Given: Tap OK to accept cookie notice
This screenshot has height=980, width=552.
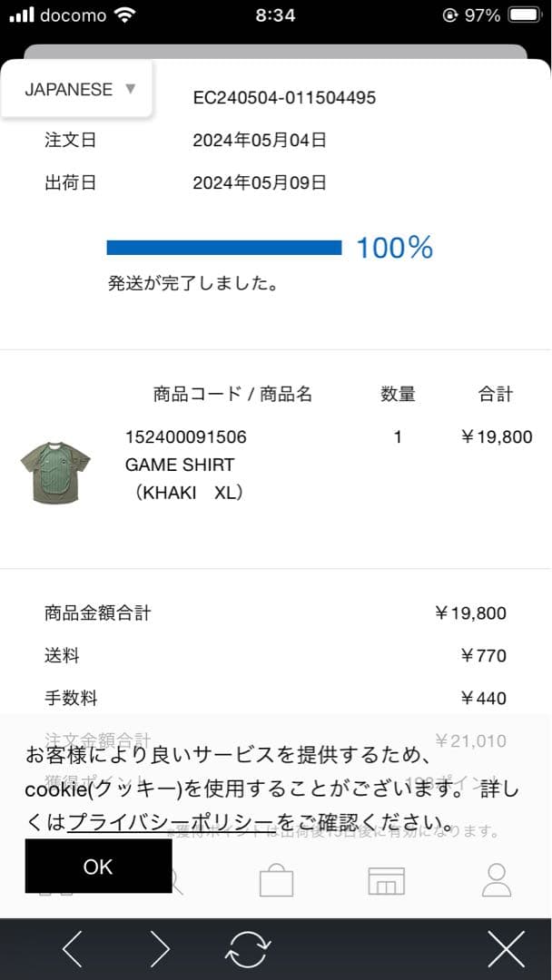Looking at the screenshot, I should coord(97,867).
